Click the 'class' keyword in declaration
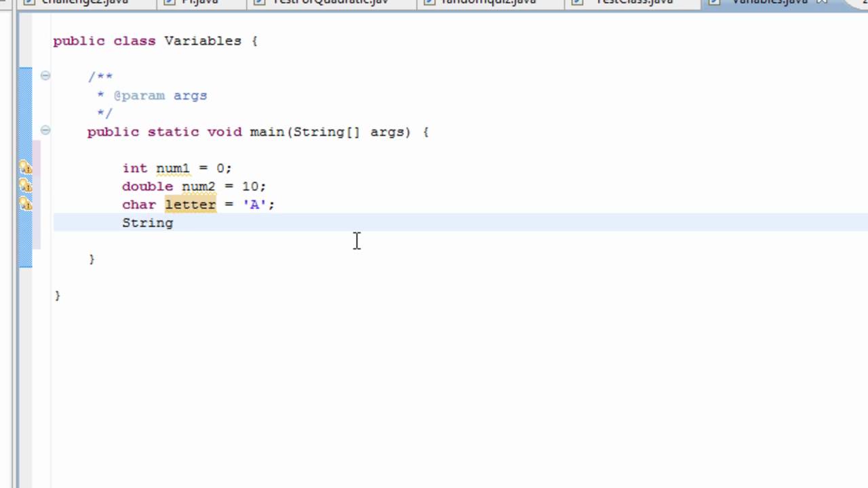 pos(134,41)
